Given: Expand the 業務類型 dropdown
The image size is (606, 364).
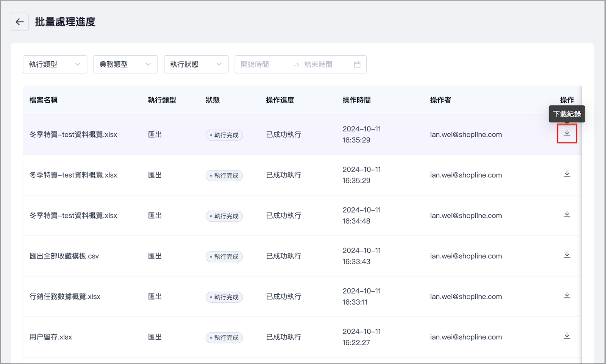Looking at the screenshot, I should point(125,64).
